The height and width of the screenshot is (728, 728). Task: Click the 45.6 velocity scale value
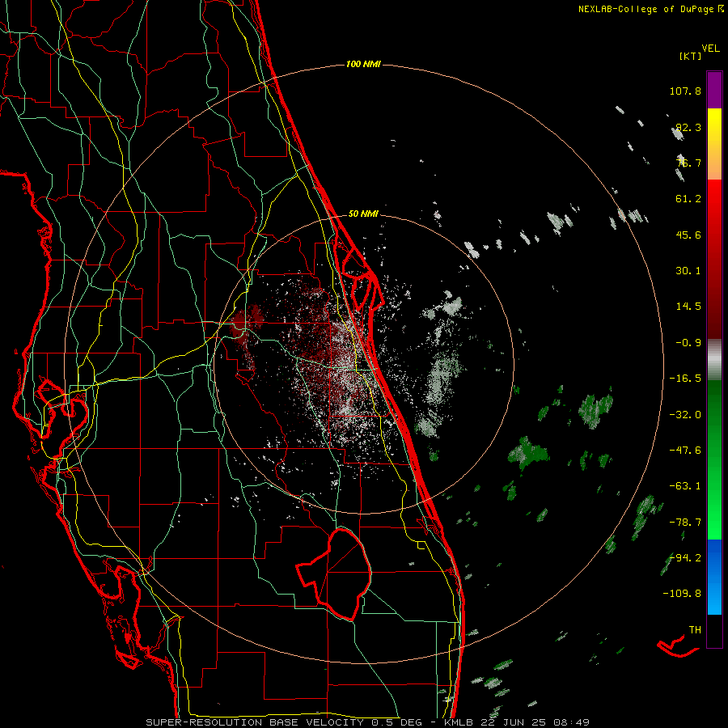click(x=688, y=235)
